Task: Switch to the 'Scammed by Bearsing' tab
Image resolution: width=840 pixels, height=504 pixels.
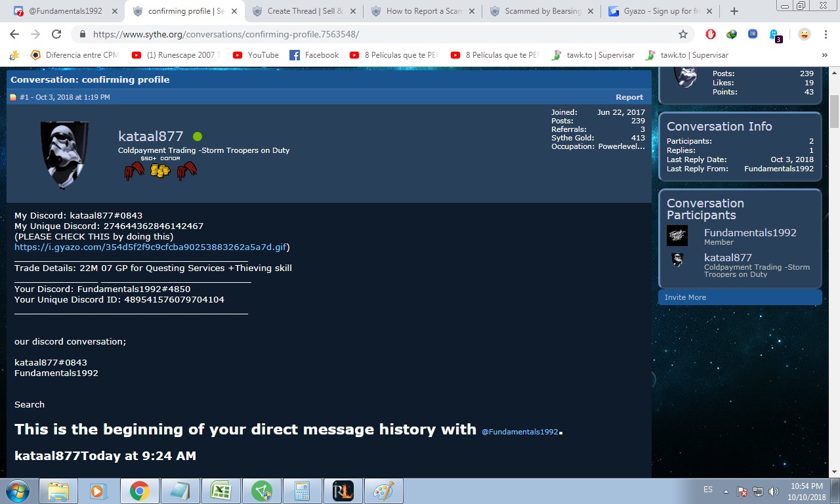Action: point(543,11)
